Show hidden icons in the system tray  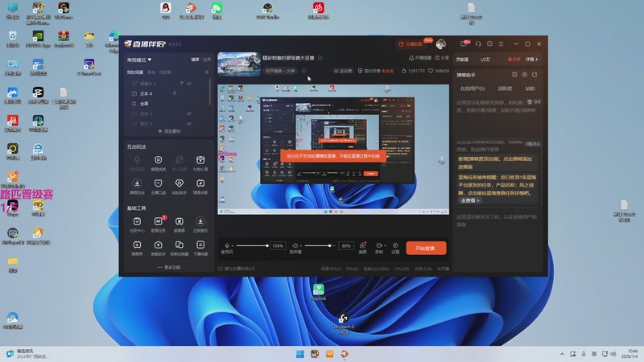click(x=562, y=354)
